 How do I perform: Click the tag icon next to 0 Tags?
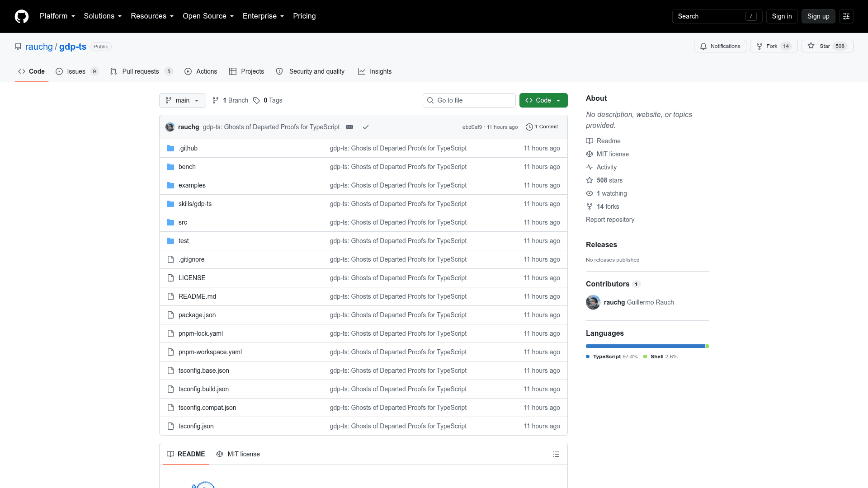256,100
